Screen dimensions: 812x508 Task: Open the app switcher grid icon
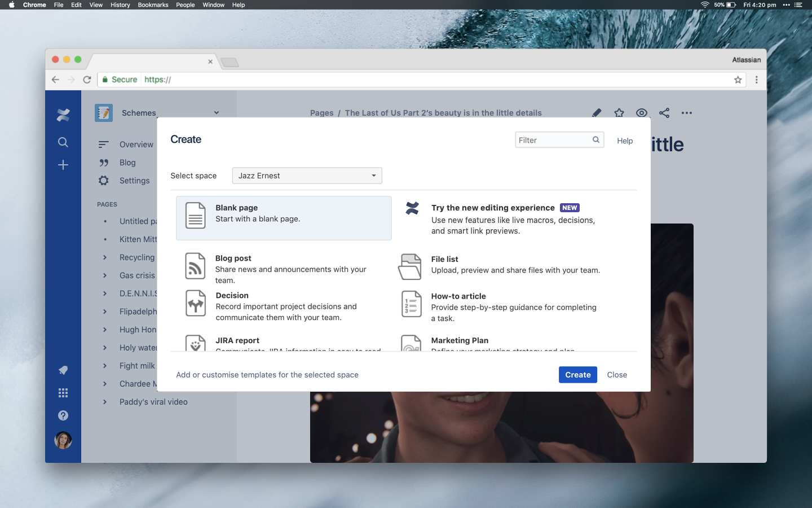(x=63, y=393)
